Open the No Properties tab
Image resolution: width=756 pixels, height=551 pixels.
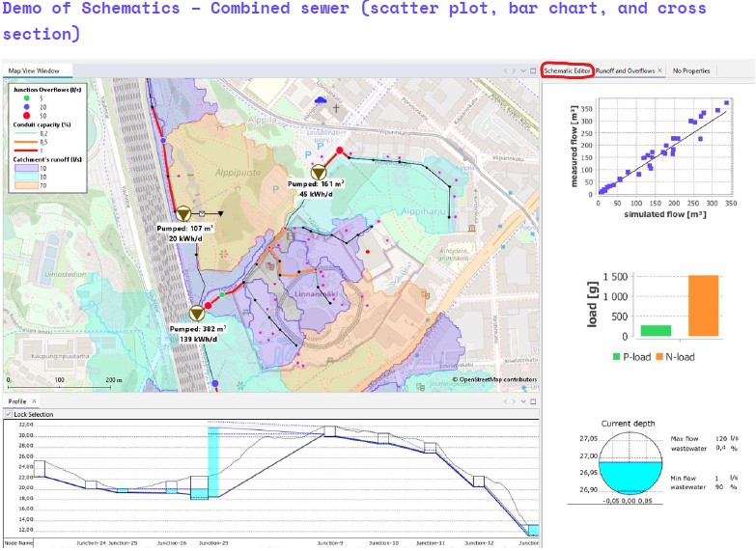click(691, 70)
